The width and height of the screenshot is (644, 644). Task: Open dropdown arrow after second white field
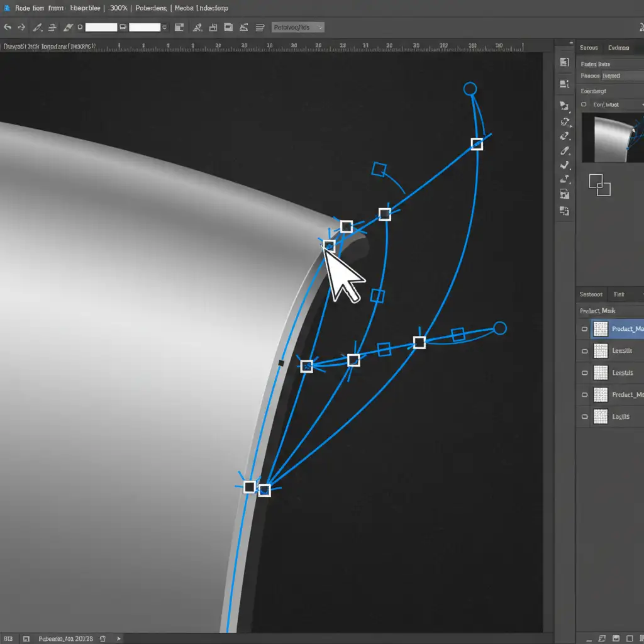tap(164, 28)
